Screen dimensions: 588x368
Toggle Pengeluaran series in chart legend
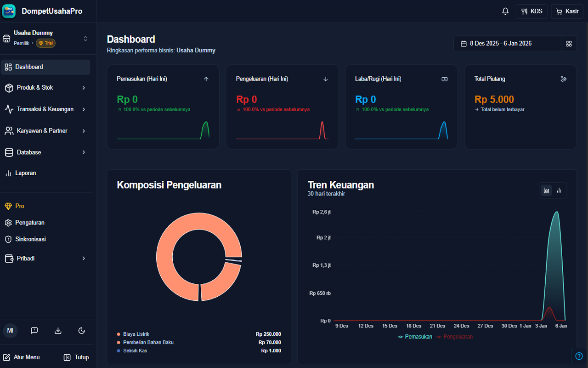454,336
